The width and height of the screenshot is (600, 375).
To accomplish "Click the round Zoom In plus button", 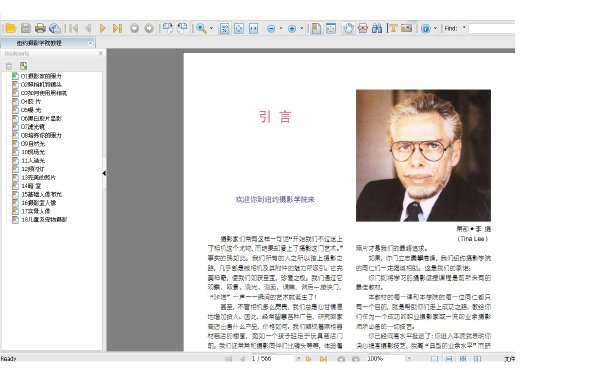I will click(292, 29).
